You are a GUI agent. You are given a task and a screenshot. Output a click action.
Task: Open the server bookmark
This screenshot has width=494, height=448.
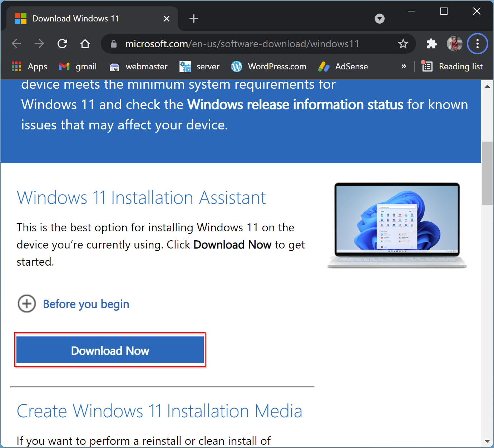tap(199, 67)
